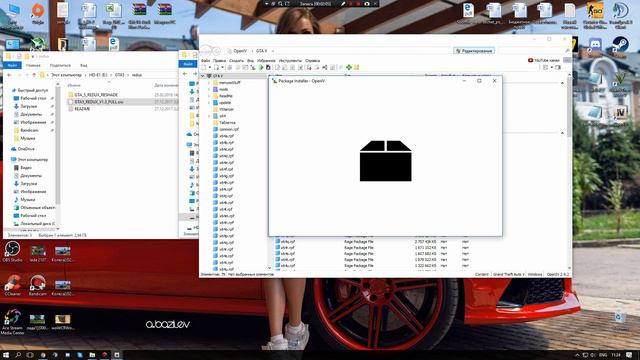Click the YouTube канал link in OpenIV
The width and height of the screenshot is (640, 360).
pyautogui.click(x=547, y=60)
